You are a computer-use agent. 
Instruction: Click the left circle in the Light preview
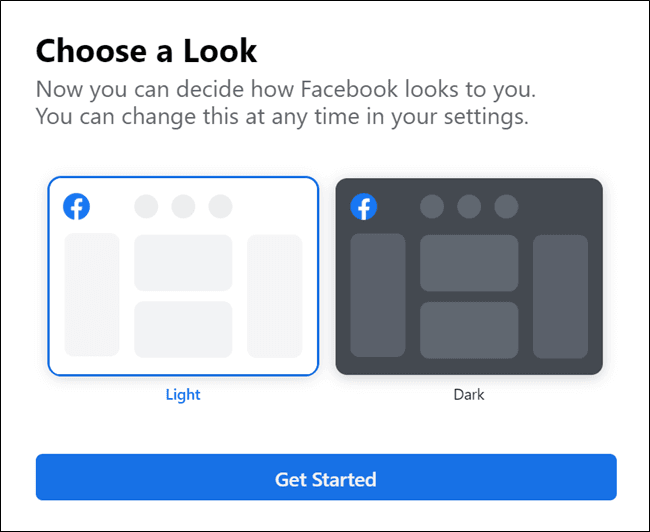[146, 207]
